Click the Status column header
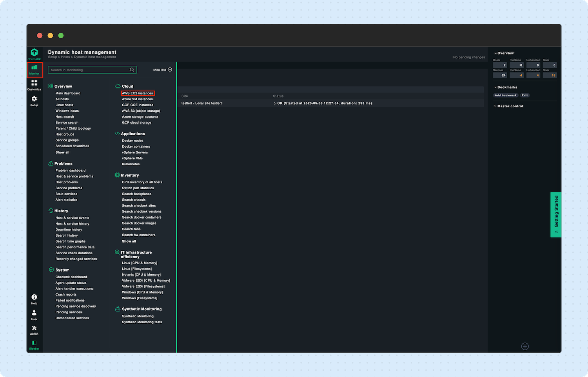588x377 pixels. click(x=278, y=96)
